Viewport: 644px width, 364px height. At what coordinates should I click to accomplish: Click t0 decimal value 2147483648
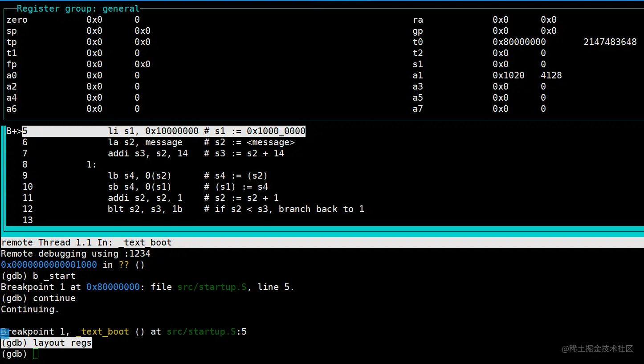[x=610, y=42]
